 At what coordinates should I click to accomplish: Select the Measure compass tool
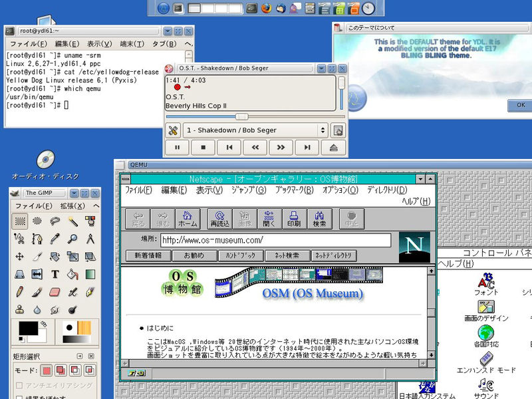coord(90,239)
